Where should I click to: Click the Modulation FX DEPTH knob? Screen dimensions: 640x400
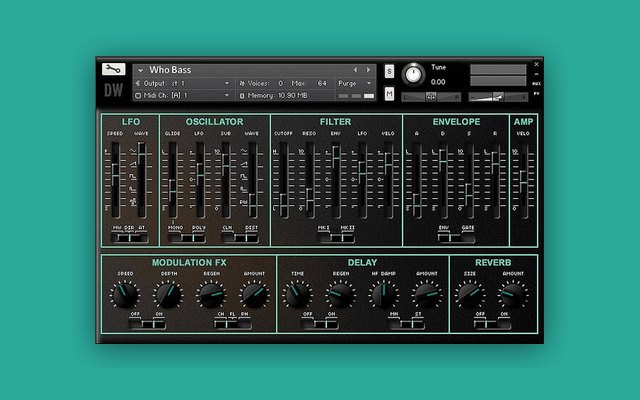point(168,296)
